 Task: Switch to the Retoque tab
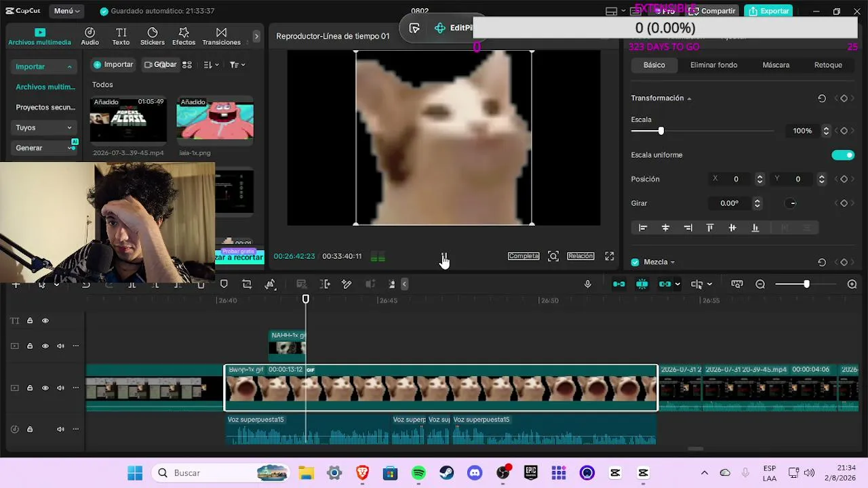pyautogui.click(x=828, y=65)
